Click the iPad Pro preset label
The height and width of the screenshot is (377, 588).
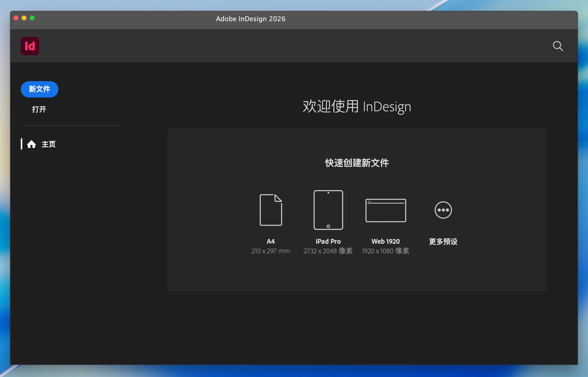[x=328, y=241]
